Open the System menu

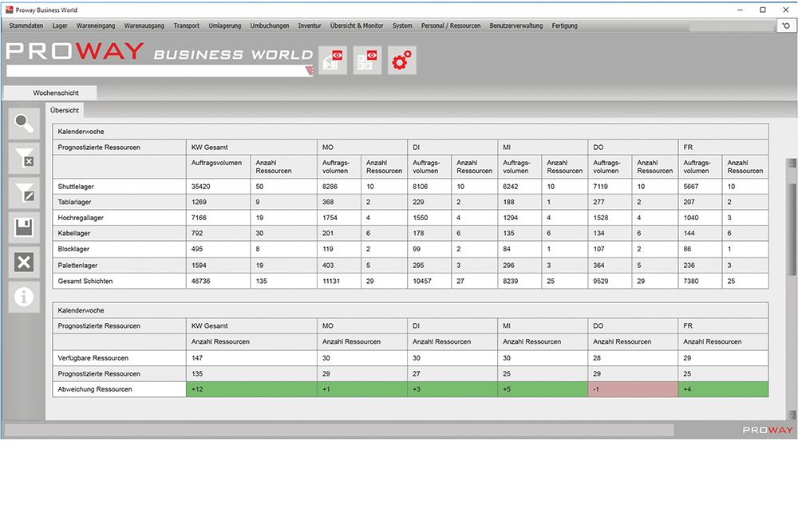[402, 26]
